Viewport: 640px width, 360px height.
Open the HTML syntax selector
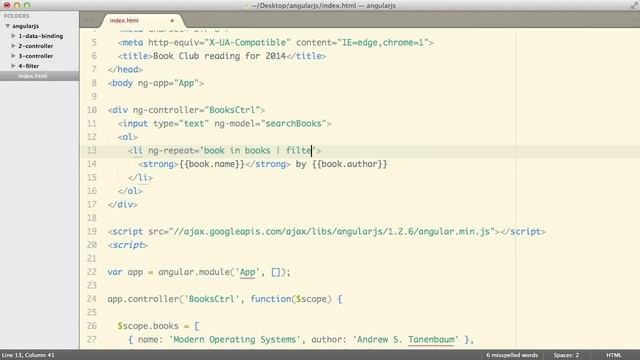[x=613, y=355]
